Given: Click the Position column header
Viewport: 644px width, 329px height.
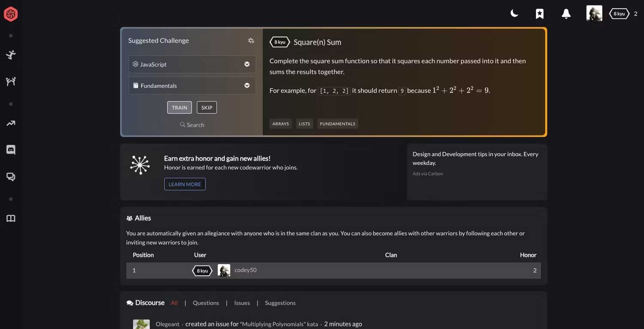Looking at the screenshot, I should click(x=143, y=255).
